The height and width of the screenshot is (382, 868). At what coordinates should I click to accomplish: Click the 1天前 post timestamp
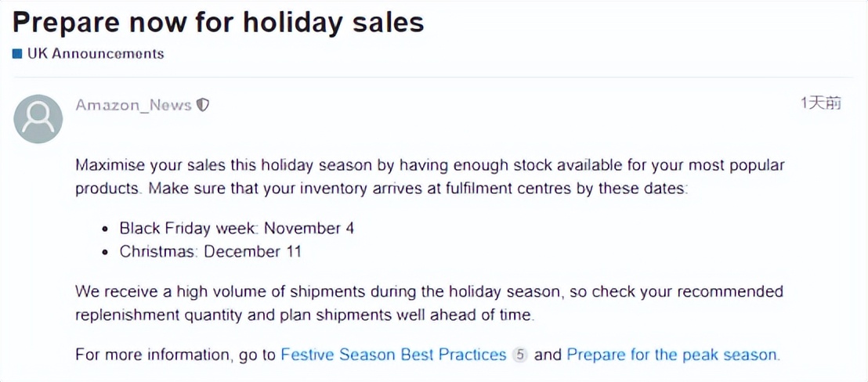click(820, 103)
